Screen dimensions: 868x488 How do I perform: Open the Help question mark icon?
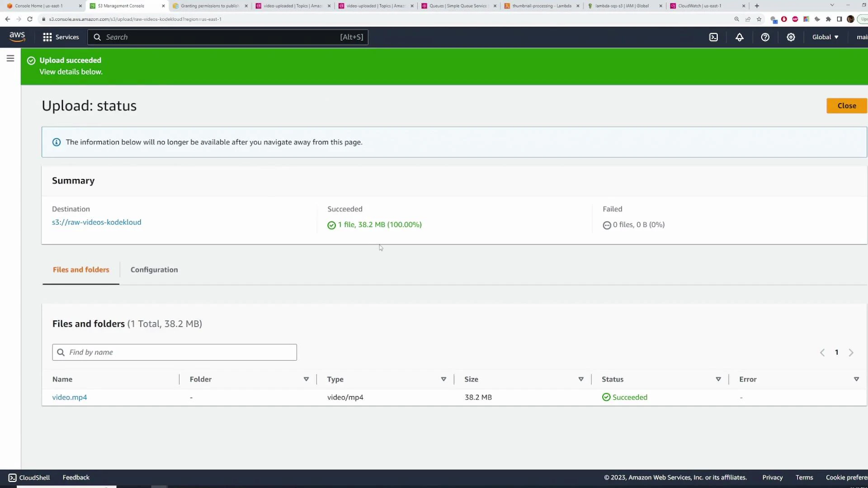pos(765,37)
